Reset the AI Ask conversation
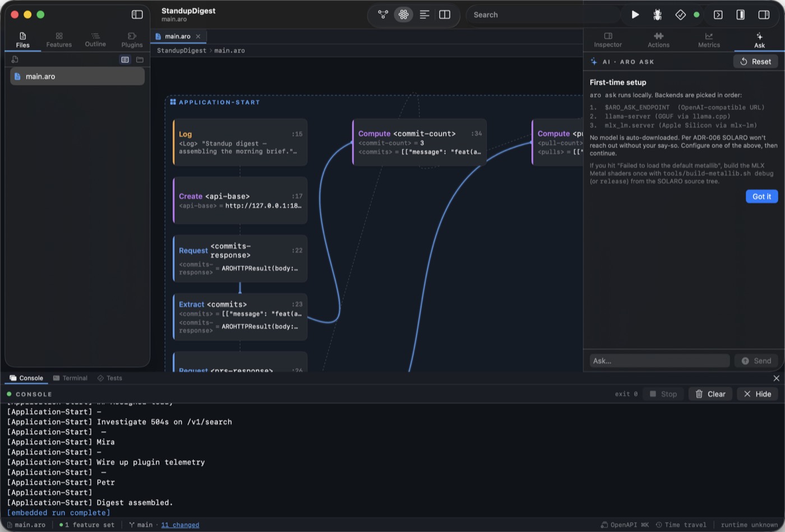The height and width of the screenshot is (532, 785). coord(755,62)
